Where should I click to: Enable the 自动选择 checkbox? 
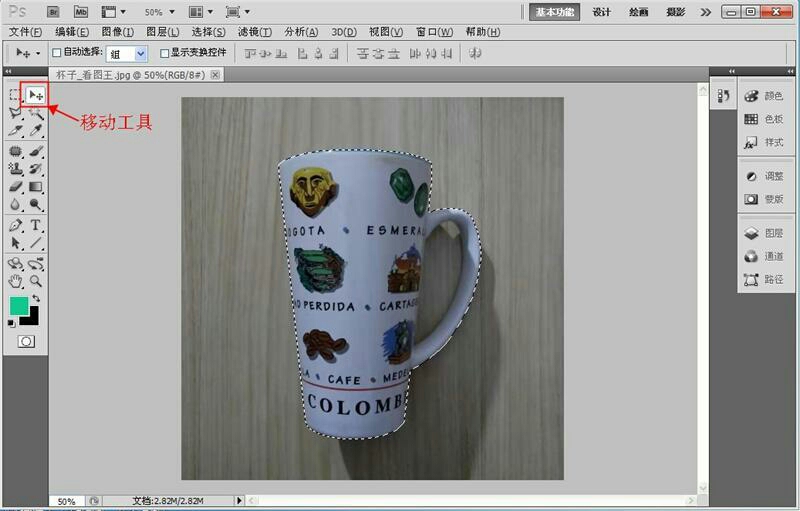pos(57,53)
